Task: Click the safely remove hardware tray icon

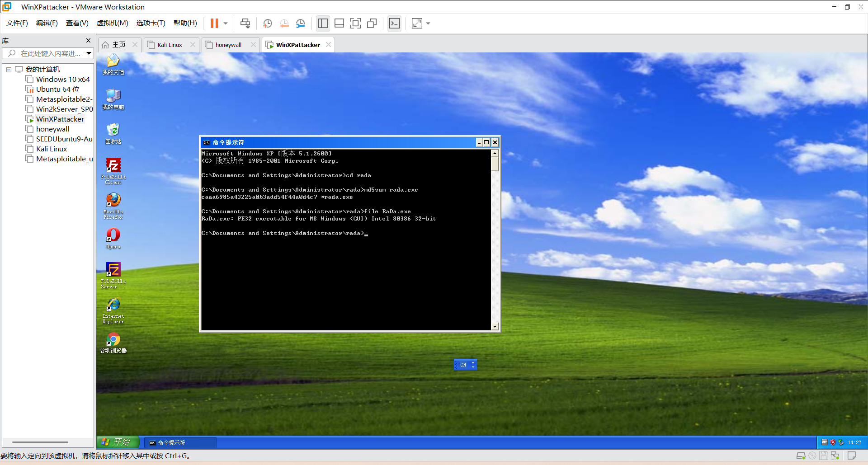Action: click(x=841, y=442)
